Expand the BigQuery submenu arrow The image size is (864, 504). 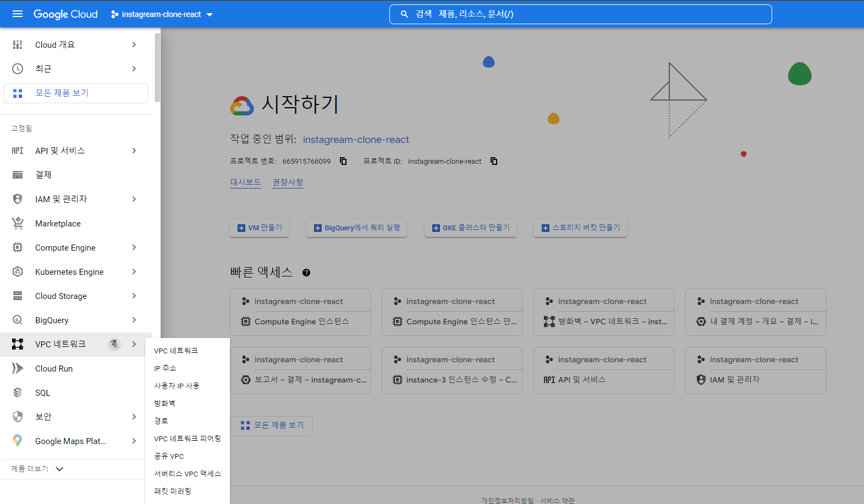coord(134,320)
